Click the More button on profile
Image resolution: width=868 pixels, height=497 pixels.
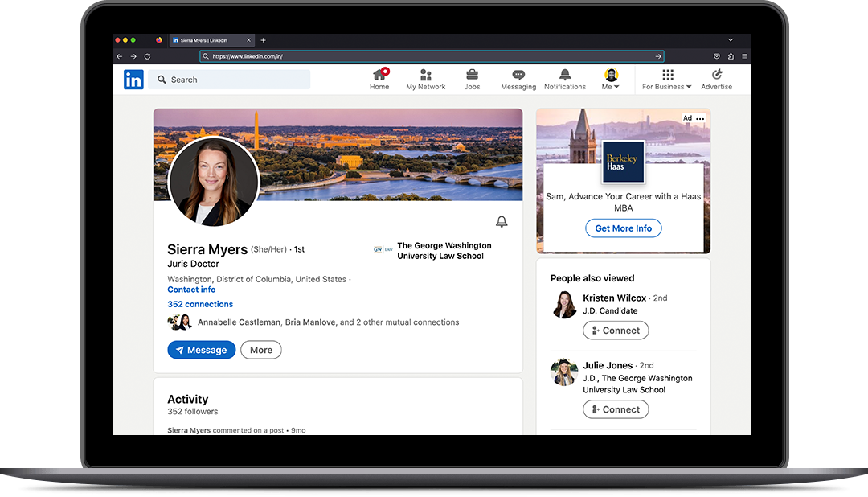(261, 350)
